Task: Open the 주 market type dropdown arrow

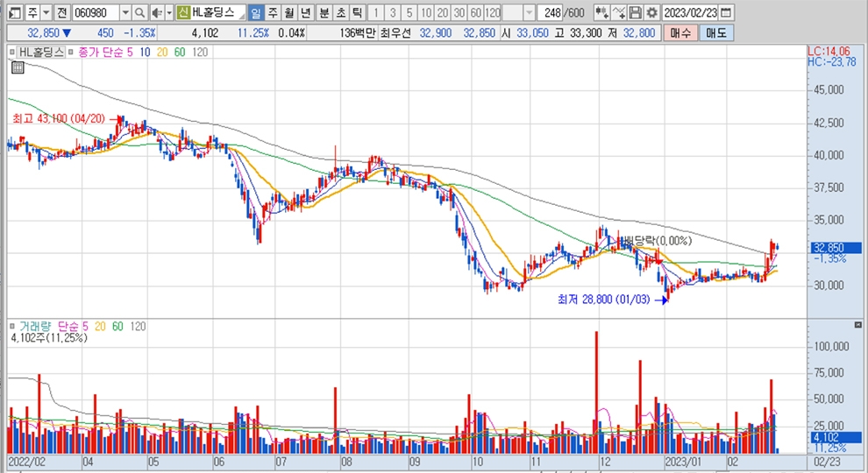Action: [45, 13]
